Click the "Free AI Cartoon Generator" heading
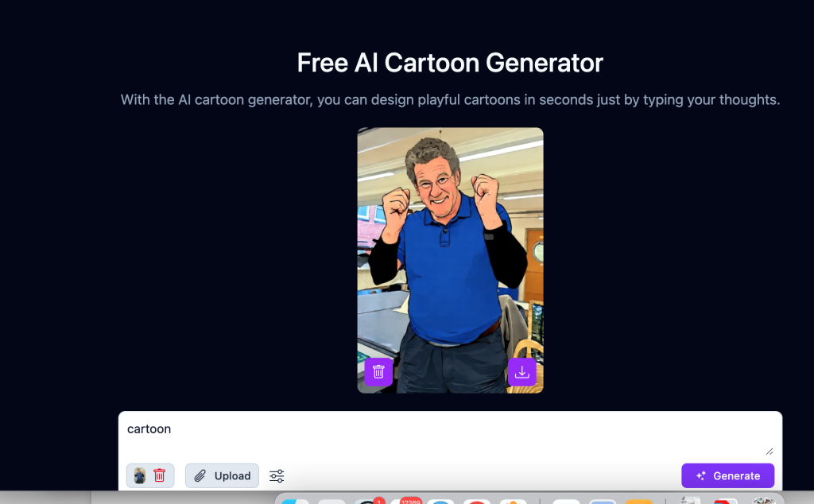The height and width of the screenshot is (504, 814). 450,63
